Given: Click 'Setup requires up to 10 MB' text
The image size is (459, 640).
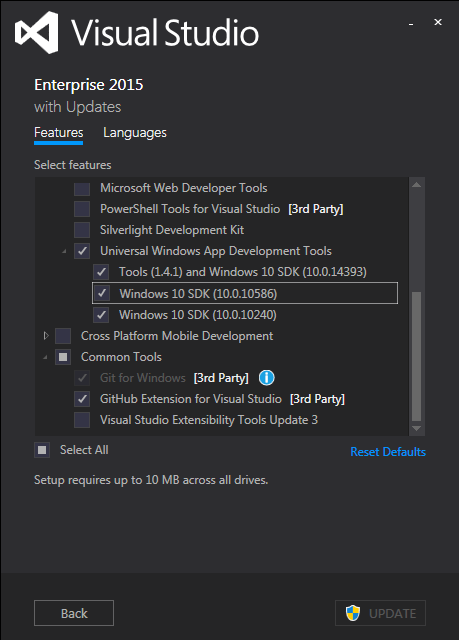Looking at the screenshot, I should pyautogui.click(x=151, y=480).
